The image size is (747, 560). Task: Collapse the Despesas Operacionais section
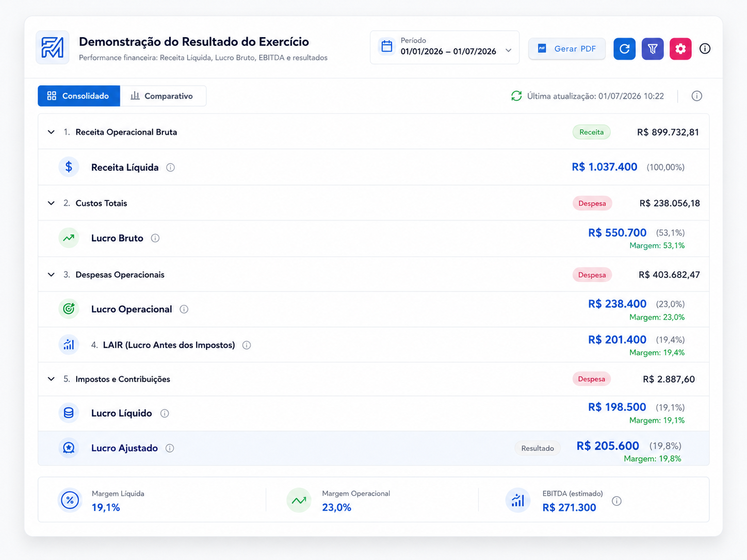tap(51, 275)
